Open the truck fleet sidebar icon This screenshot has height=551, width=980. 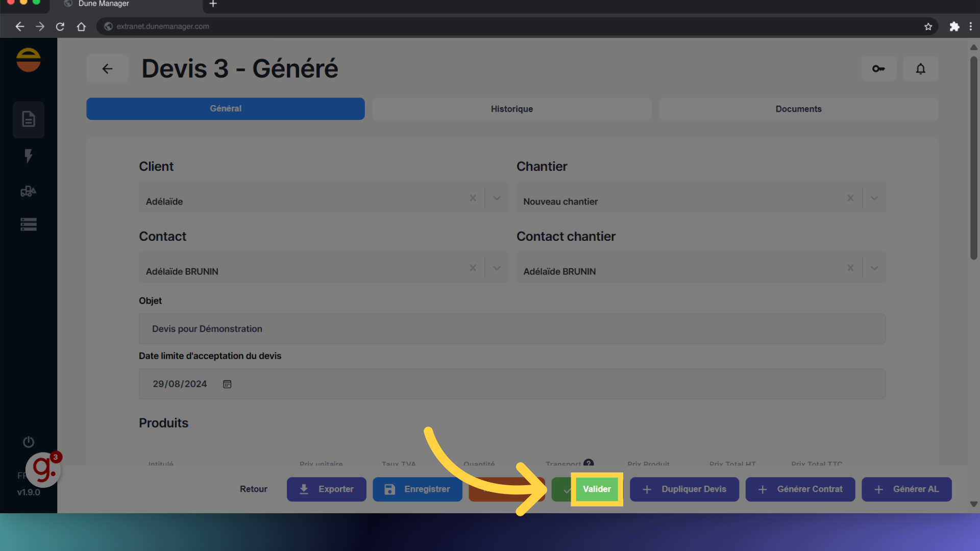tap(29, 191)
